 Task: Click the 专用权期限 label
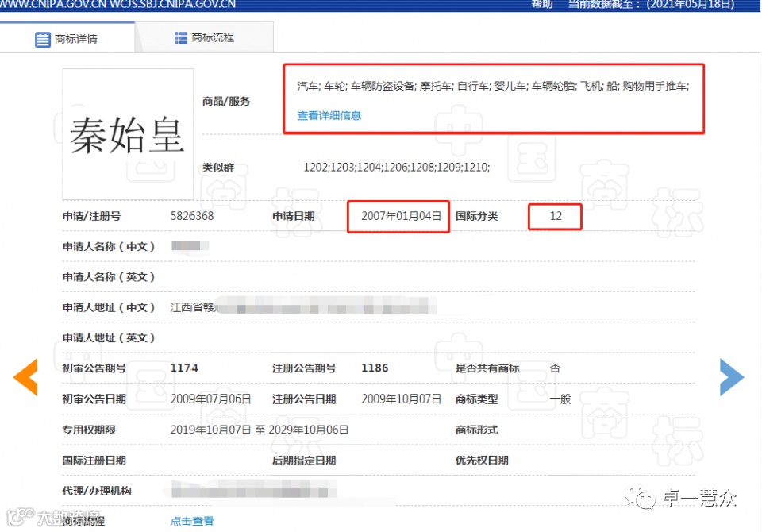tap(89, 430)
